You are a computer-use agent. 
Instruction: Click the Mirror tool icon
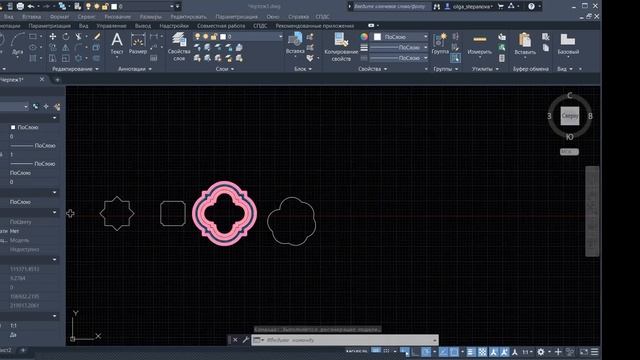66,48
